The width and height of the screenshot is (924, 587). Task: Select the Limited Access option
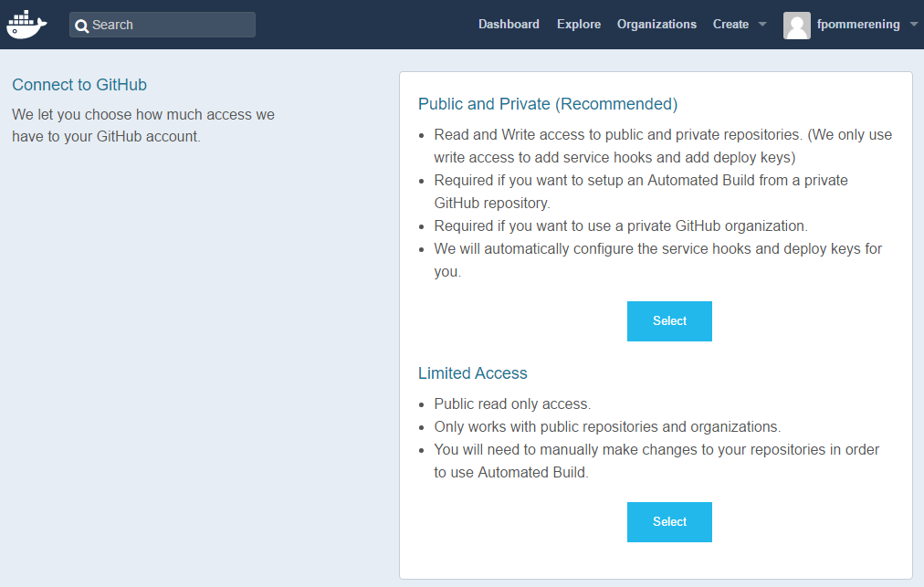point(669,522)
